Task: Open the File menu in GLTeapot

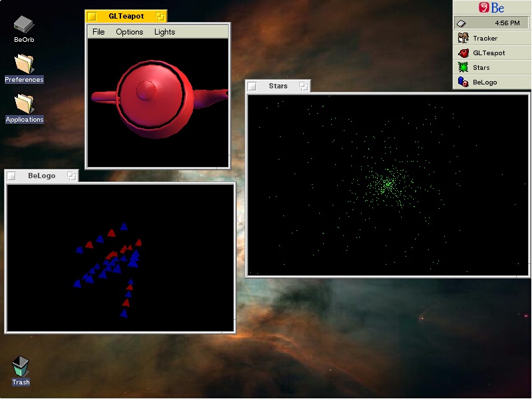Action: pyautogui.click(x=98, y=32)
